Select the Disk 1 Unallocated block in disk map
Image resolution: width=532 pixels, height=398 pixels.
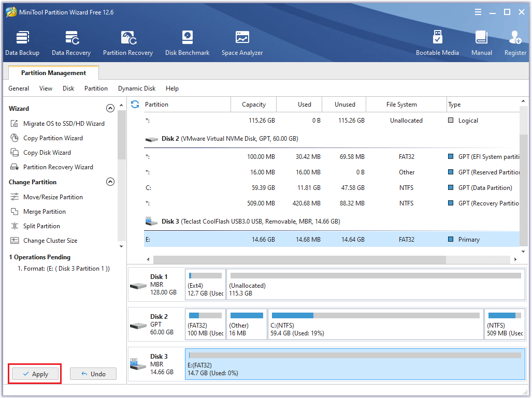(376, 285)
